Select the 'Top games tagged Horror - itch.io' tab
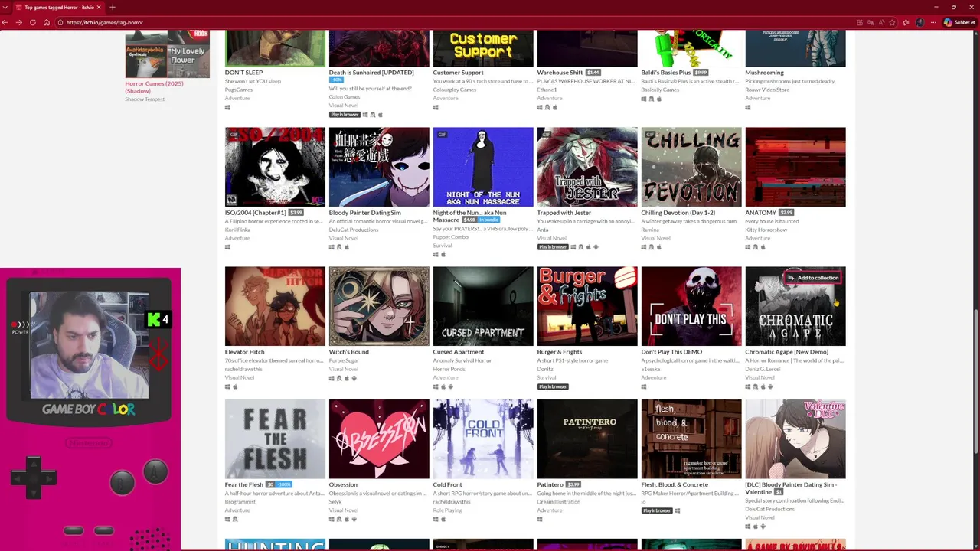The width and height of the screenshot is (980, 551). [x=57, y=7]
